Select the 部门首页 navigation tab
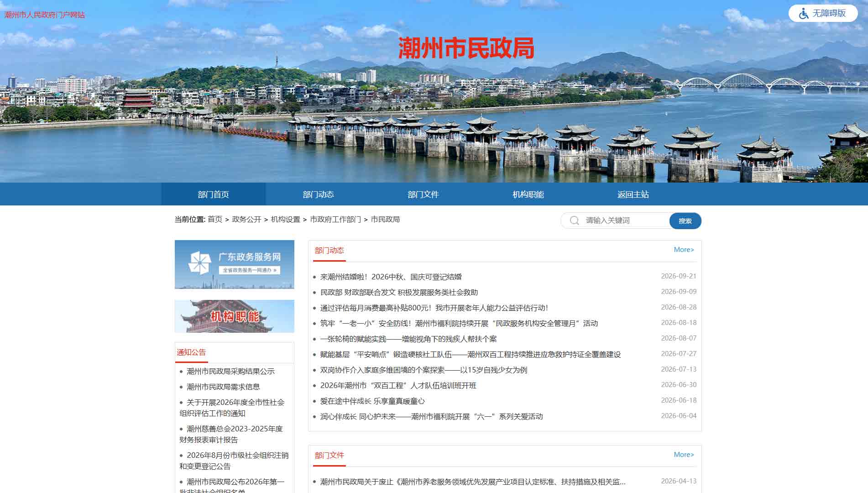 click(214, 194)
